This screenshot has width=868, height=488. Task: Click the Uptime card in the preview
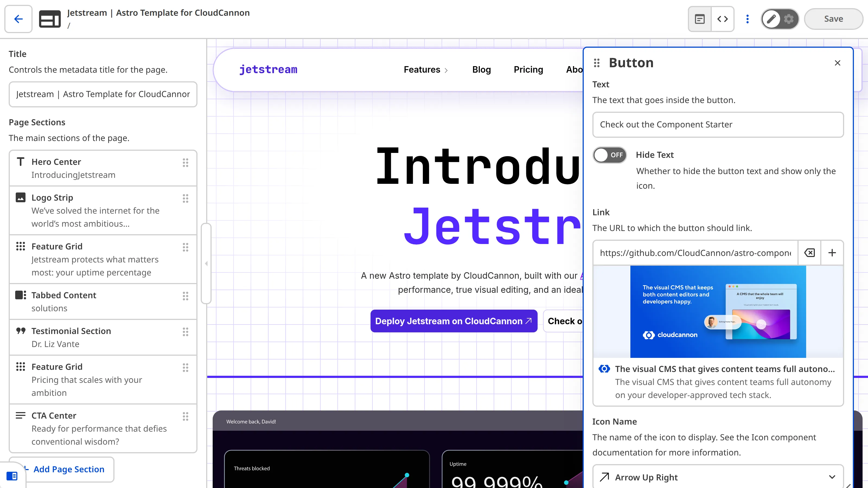(x=512, y=469)
